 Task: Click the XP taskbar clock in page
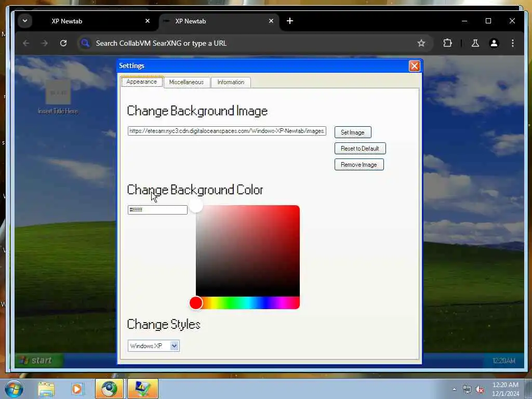click(504, 361)
